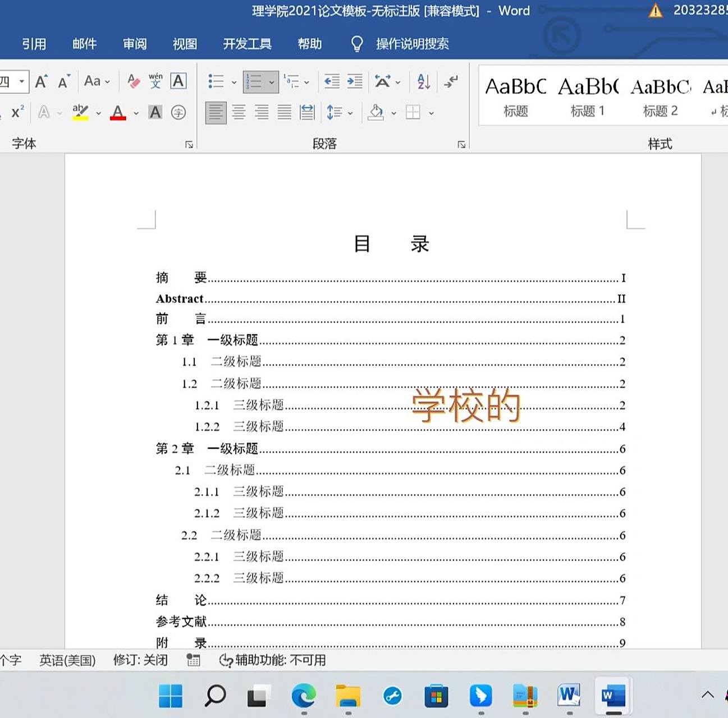Open the 视图 ribbon tab
The image size is (728, 718).
(x=185, y=44)
